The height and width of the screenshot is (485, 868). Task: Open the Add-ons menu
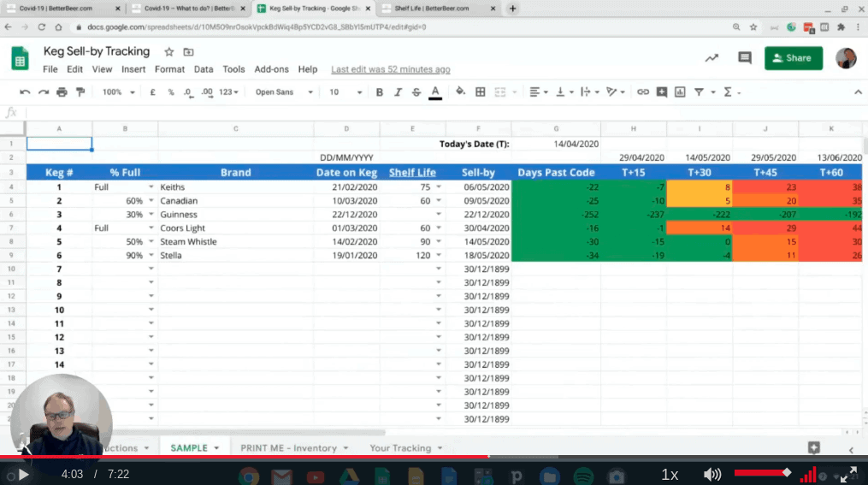click(271, 69)
